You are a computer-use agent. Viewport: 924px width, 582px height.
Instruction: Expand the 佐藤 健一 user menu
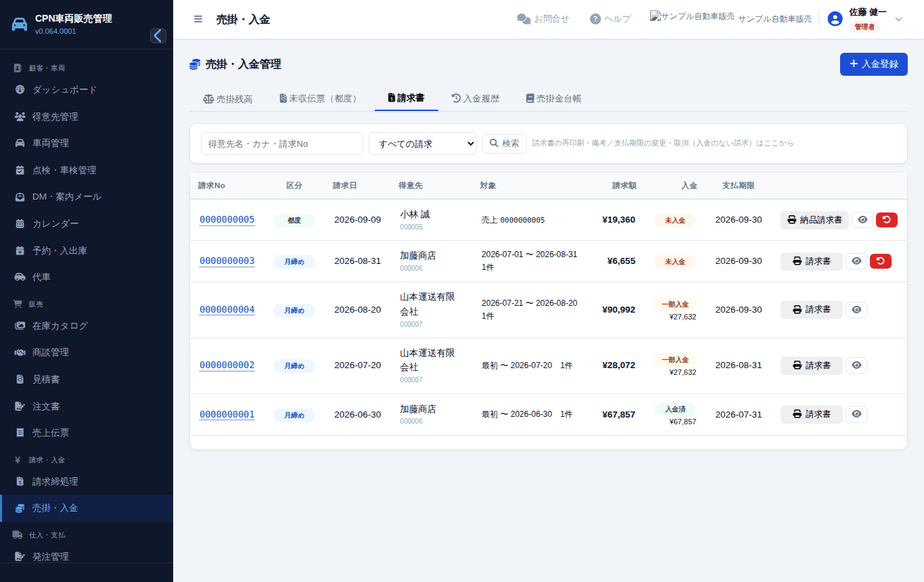point(866,19)
